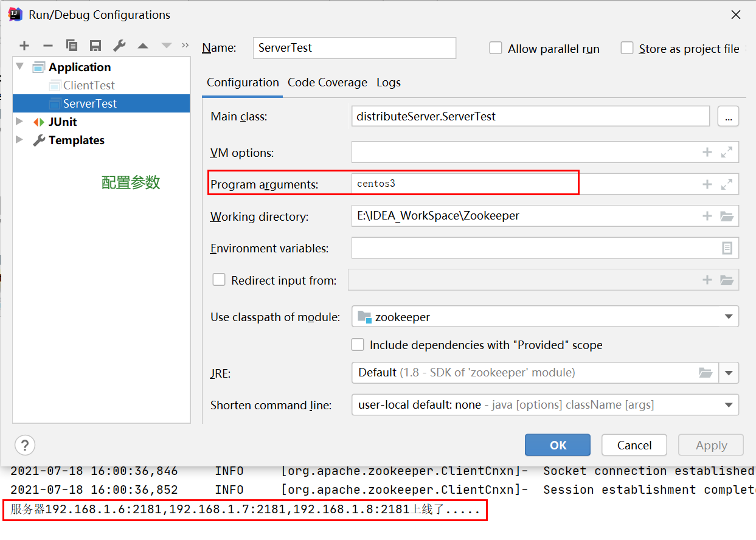Browse working directory folder icon
Viewport: 756px width, 540px height.
tap(727, 216)
